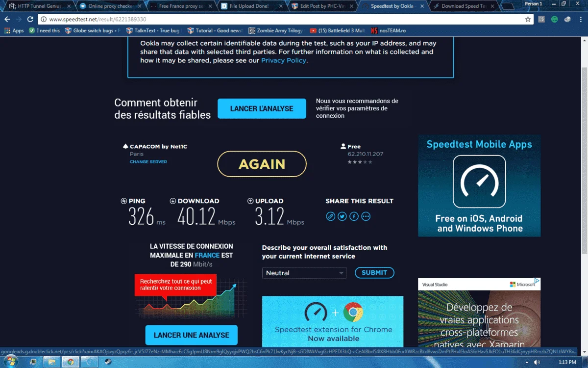Open Zombie Army Trilogy bookmark
The image size is (588, 368).
(x=276, y=30)
